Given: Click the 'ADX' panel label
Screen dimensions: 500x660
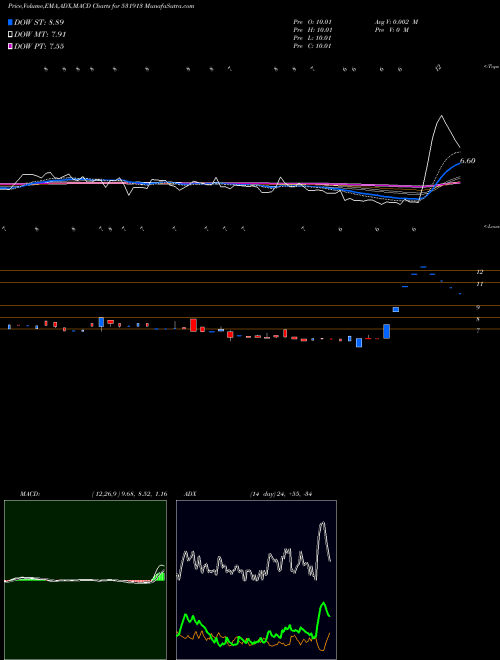Looking at the screenshot, I should tap(190, 494).
